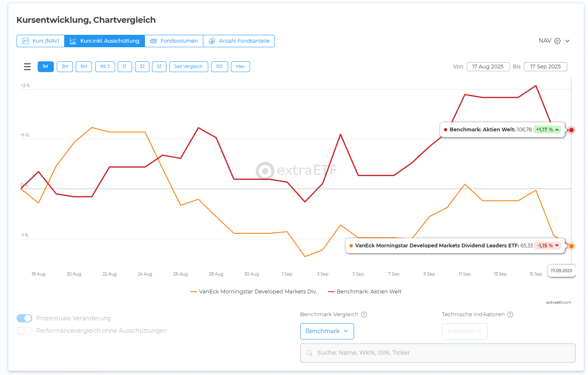The width and height of the screenshot is (588, 375).
Task: Select the Seit Vergleich range button
Action: 188,67
